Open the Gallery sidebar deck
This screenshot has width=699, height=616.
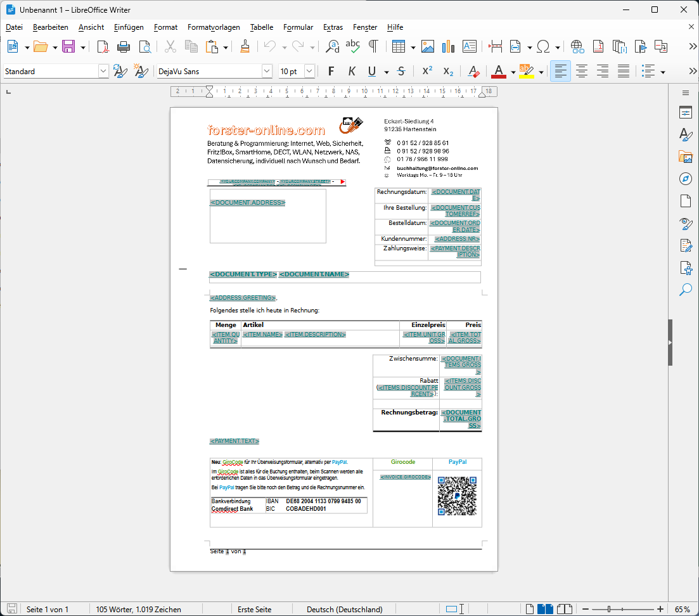[x=686, y=157]
